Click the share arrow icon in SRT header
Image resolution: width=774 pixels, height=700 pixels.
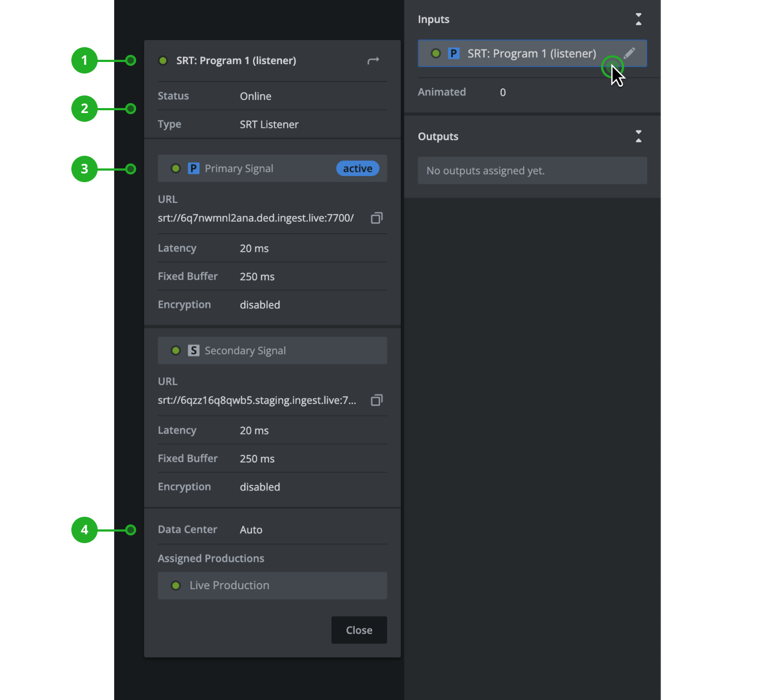click(373, 61)
